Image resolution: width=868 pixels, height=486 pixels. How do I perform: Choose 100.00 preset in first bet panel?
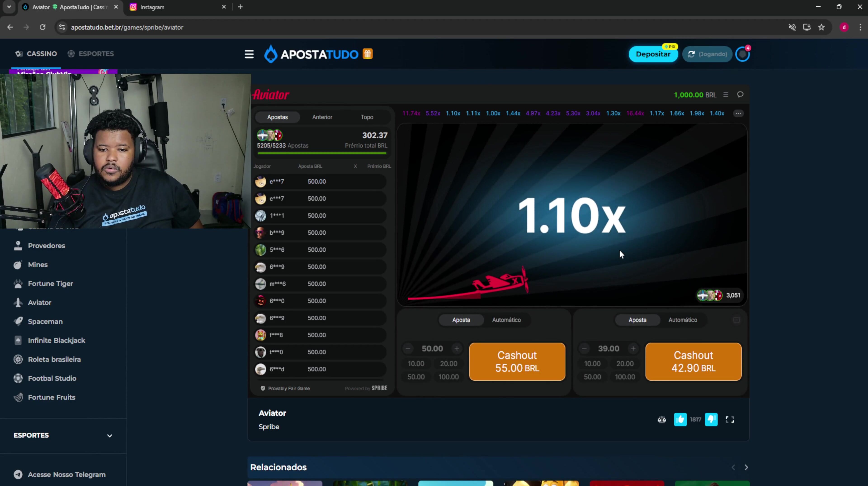click(x=448, y=377)
